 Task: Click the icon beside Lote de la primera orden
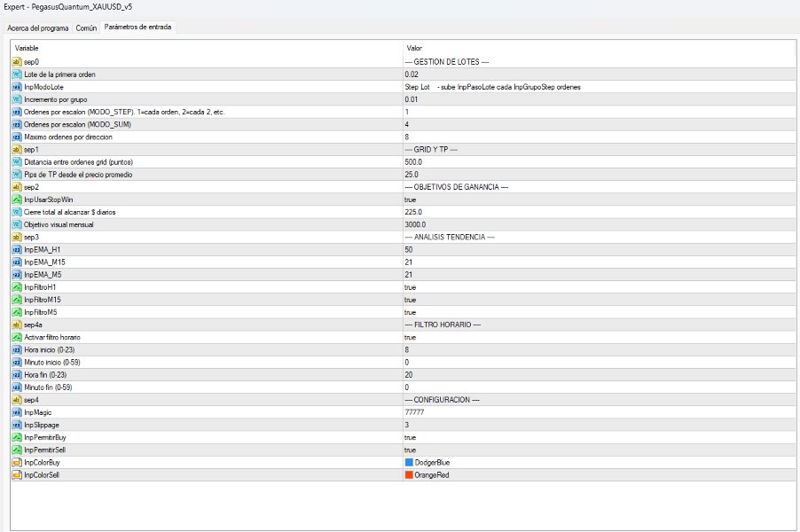point(17,74)
